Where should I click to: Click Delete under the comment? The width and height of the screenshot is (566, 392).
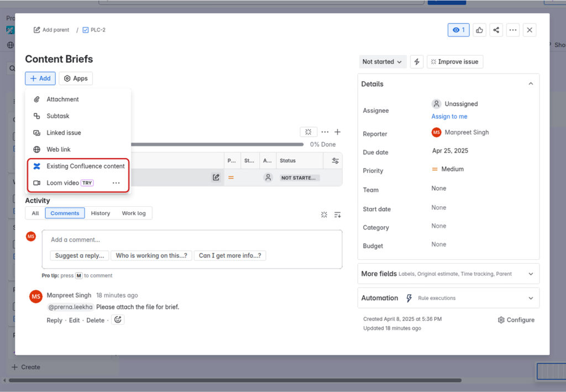(95, 320)
